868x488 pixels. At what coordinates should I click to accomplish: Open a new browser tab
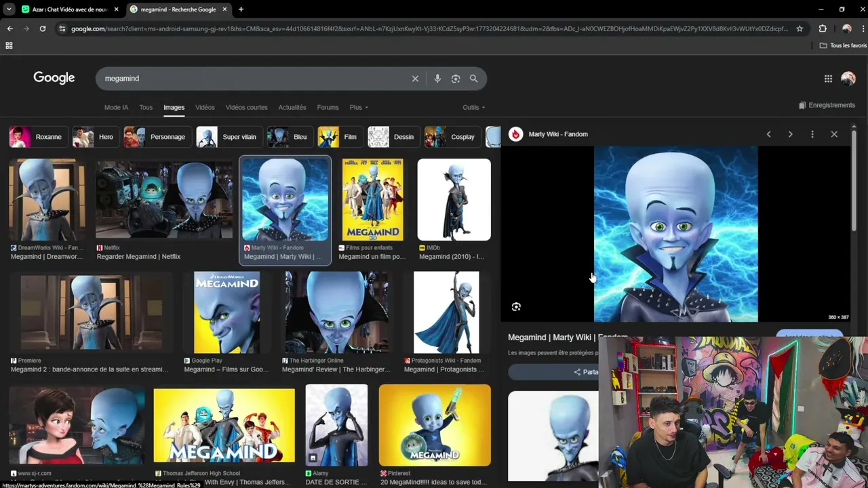(x=241, y=9)
